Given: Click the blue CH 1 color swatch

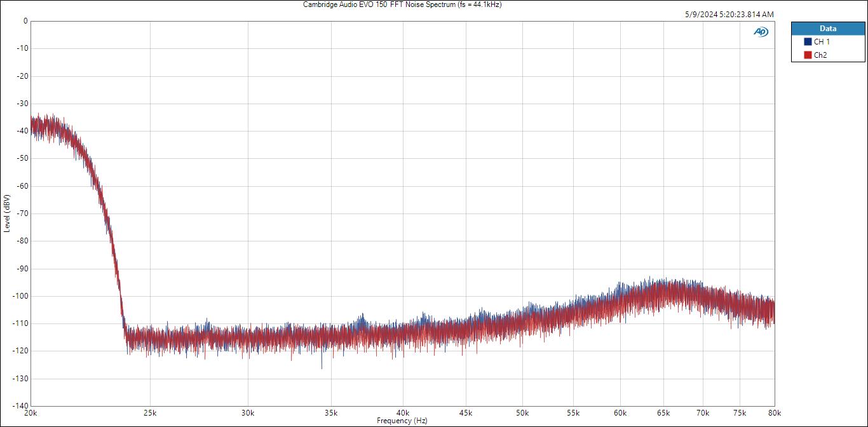Looking at the screenshot, I should pos(808,42).
